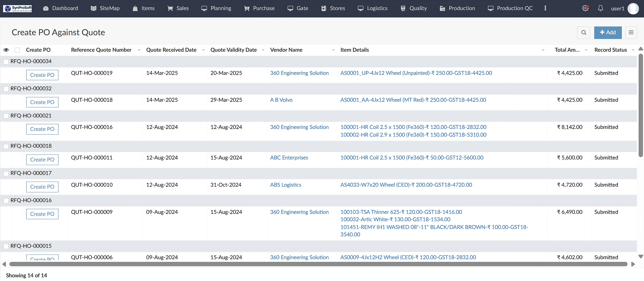Open the Stores module icon
Image resolution: width=644 pixels, height=281 pixels.
324,8
